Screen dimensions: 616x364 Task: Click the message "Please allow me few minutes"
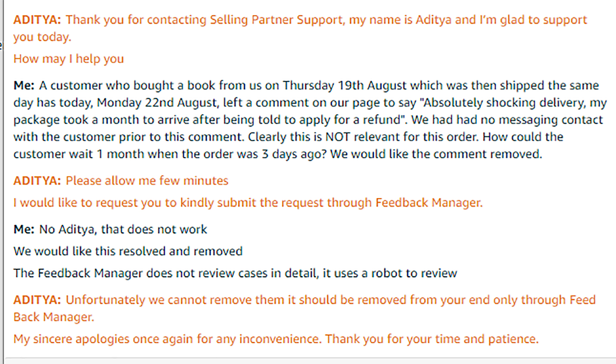(x=147, y=181)
